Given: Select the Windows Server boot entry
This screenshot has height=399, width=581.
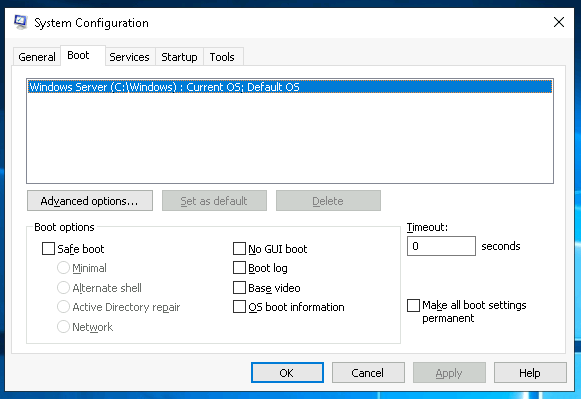Looking at the screenshot, I should 290,87.
